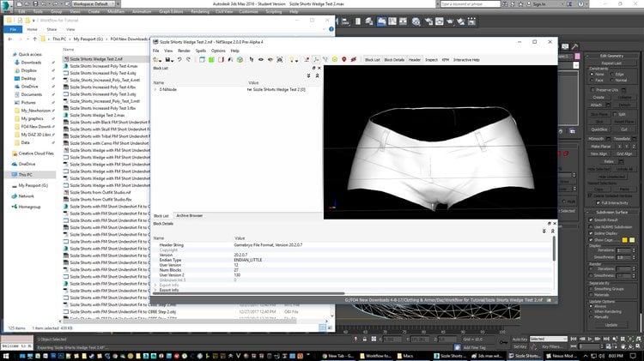The height and width of the screenshot is (361, 644).
Task: Click the 3ds Max application logo button
Action: click(x=7, y=6)
